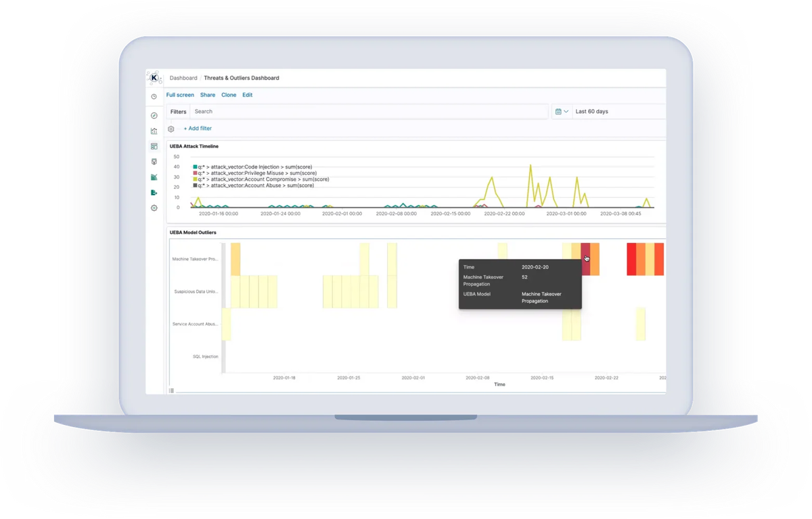Click the Privilege Misuse legend swatch
Screen dimensions: 812x519
click(195, 173)
